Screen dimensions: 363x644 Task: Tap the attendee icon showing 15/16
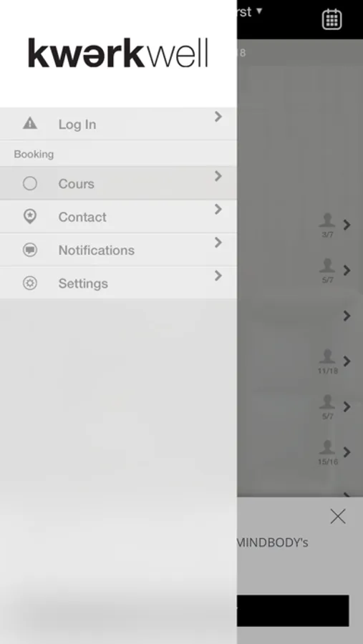click(x=327, y=452)
